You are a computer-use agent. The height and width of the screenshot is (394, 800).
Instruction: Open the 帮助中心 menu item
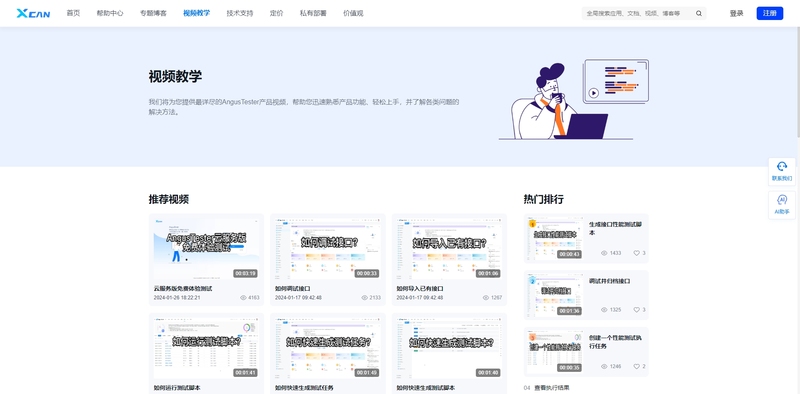click(110, 13)
